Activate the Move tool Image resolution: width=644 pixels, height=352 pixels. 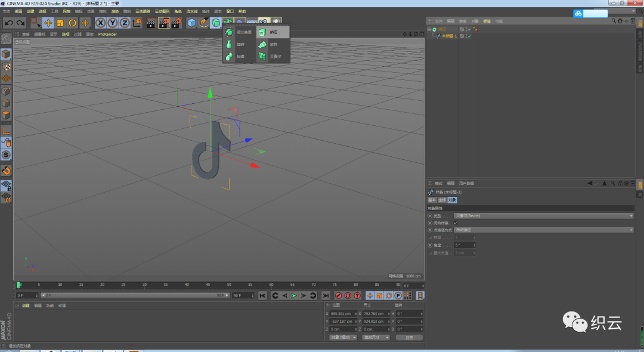pos(48,23)
